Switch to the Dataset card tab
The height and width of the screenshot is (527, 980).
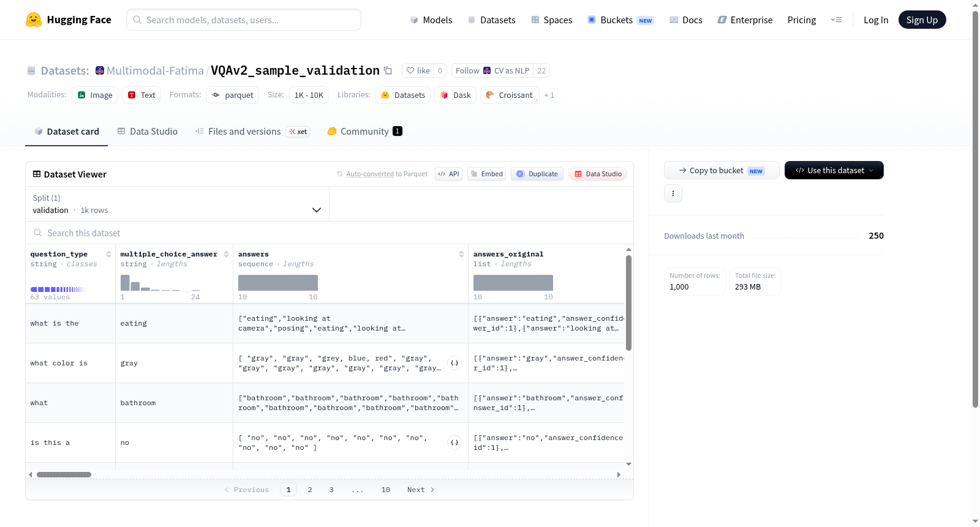67,132
